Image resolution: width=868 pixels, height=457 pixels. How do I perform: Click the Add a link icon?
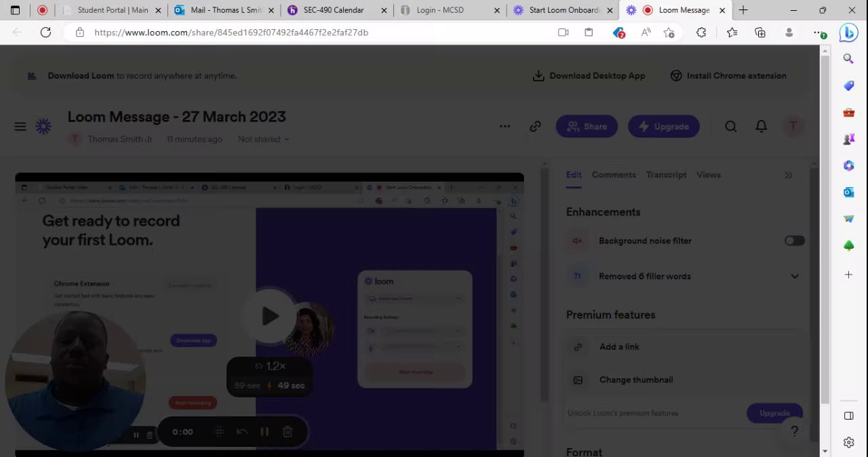click(578, 346)
